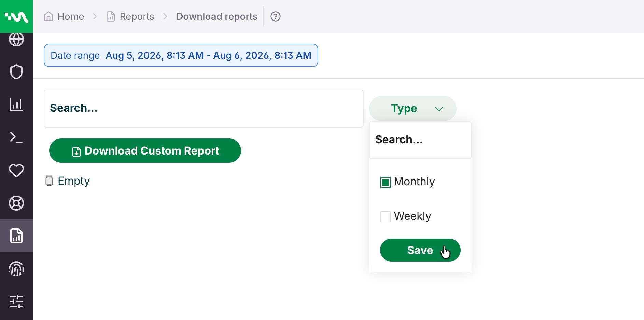Open the heart health sidebar icon
644x320 pixels.
[16, 170]
